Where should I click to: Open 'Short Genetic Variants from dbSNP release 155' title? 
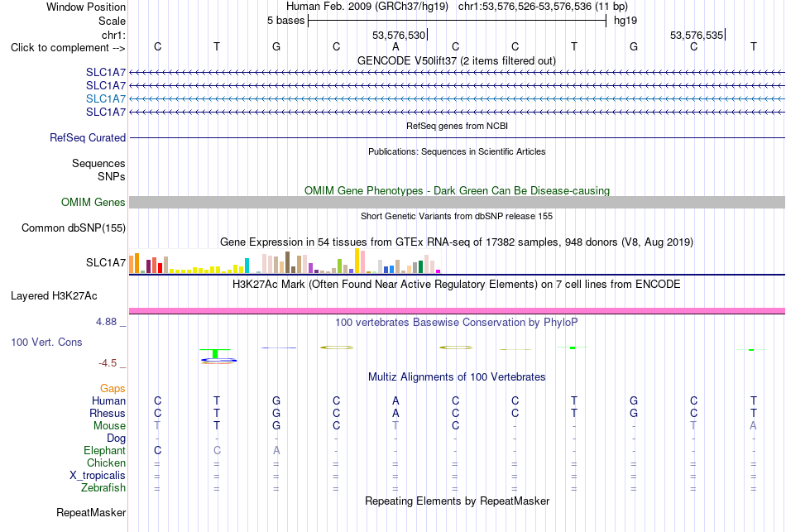pyautogui.click(x=457, y=216)
